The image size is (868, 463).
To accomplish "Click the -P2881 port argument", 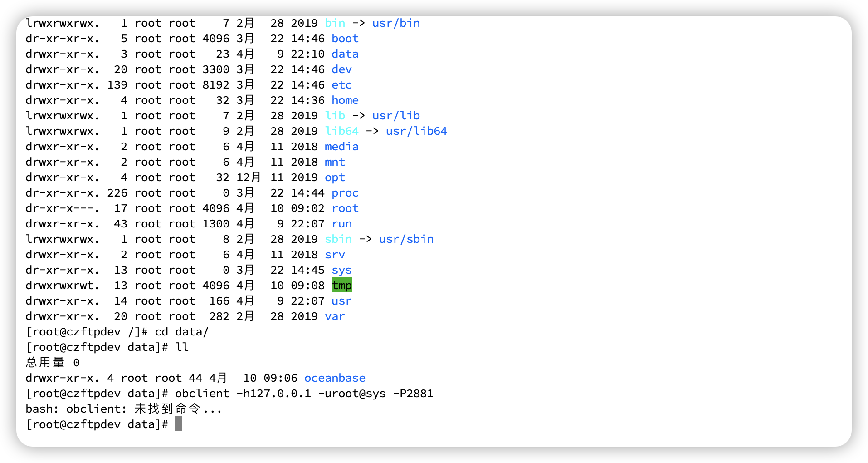I will point(413,394).
